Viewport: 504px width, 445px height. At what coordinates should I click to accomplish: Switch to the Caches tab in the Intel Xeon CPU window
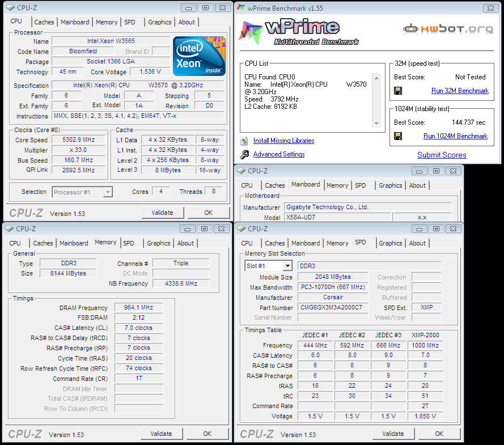[44, 22]
